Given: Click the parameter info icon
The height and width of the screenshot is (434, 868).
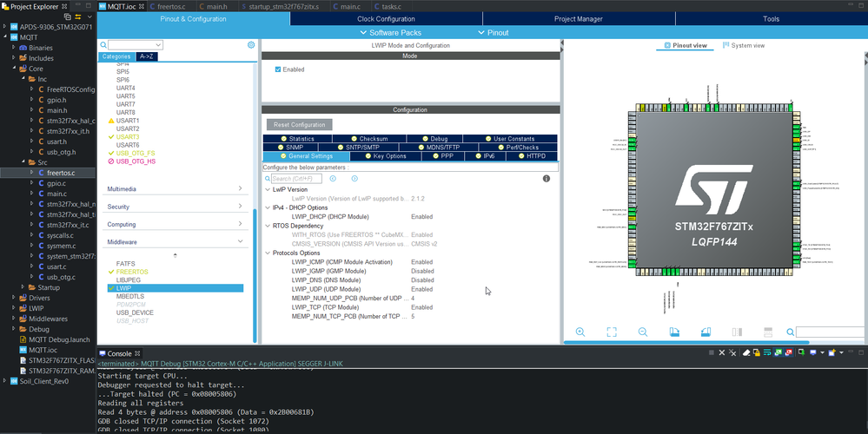Looking at the screenshot, I should click(547, 179).
